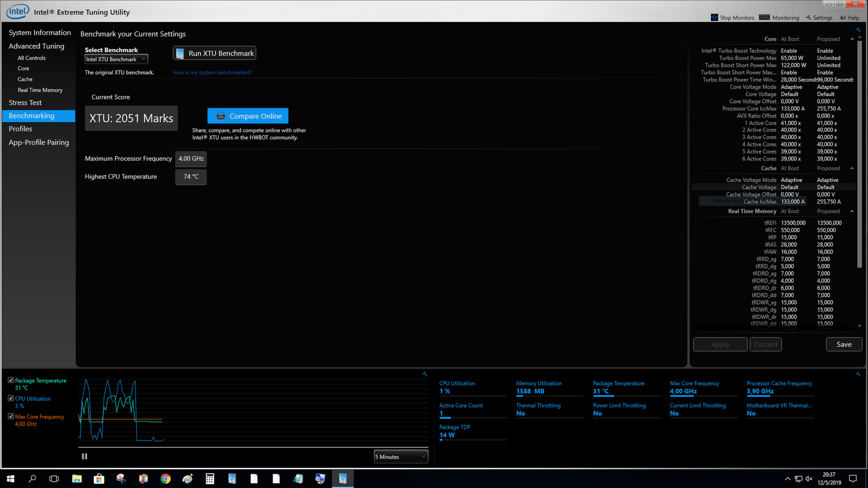Click the Windows search magnifier icon
Viewport: 868px width, 488px height.
coord(33,479)
